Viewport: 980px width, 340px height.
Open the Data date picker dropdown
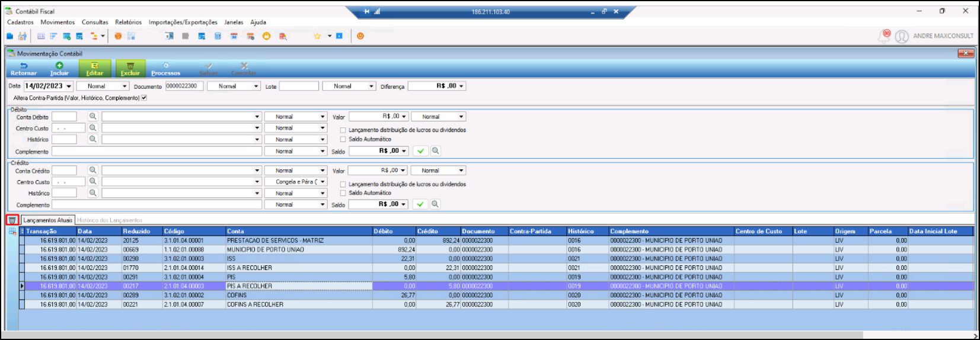pyautogui.click(x=69, y=86)
